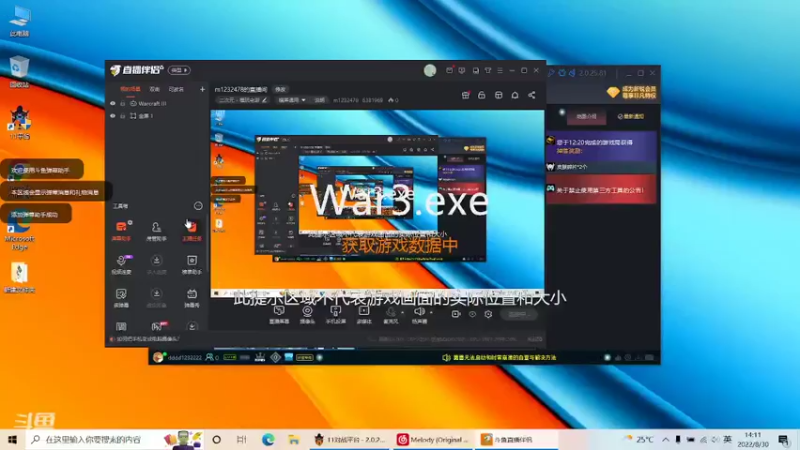Select the first red-highlighted scene tab
The width and height of the screenshot is (800, 450).
tap(130, 89)
